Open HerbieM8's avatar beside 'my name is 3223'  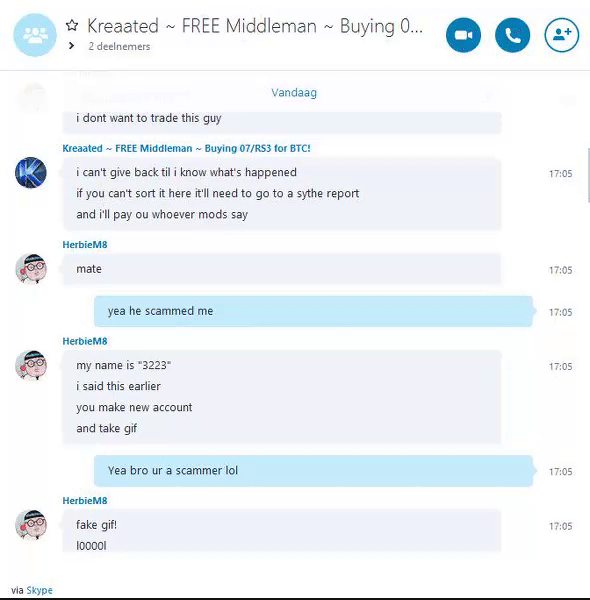click(31, 365)
